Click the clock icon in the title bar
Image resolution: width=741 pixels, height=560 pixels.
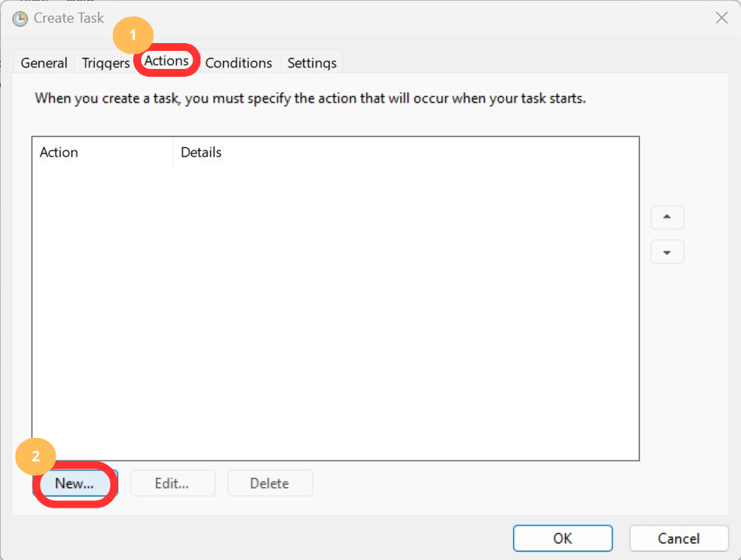19,18
